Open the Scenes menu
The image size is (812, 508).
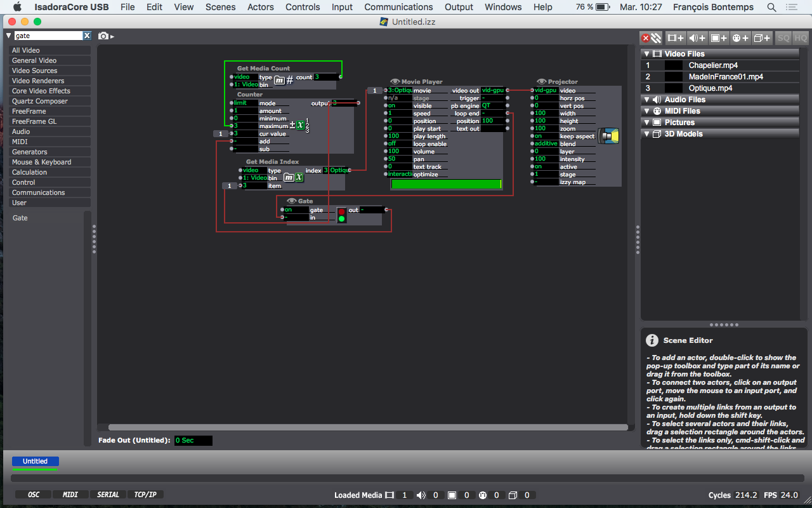point(220,7)
